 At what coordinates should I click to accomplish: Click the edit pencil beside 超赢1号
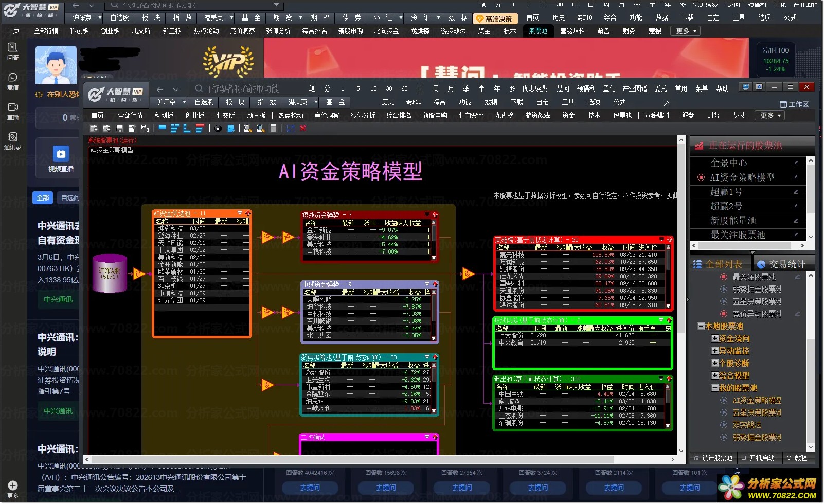point(796,192)
